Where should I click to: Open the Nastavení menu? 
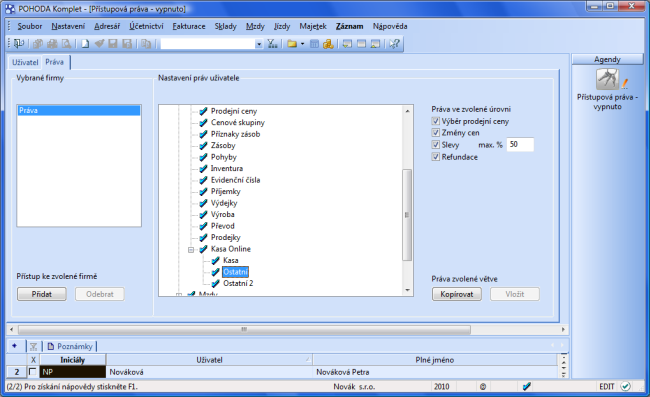(68, 26)
